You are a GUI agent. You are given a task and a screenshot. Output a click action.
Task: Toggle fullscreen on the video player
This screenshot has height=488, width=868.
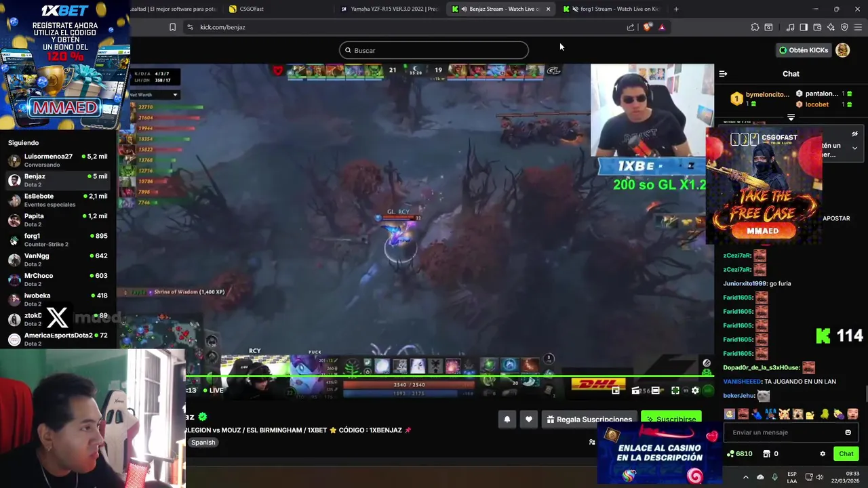click(x=675, y=390)
